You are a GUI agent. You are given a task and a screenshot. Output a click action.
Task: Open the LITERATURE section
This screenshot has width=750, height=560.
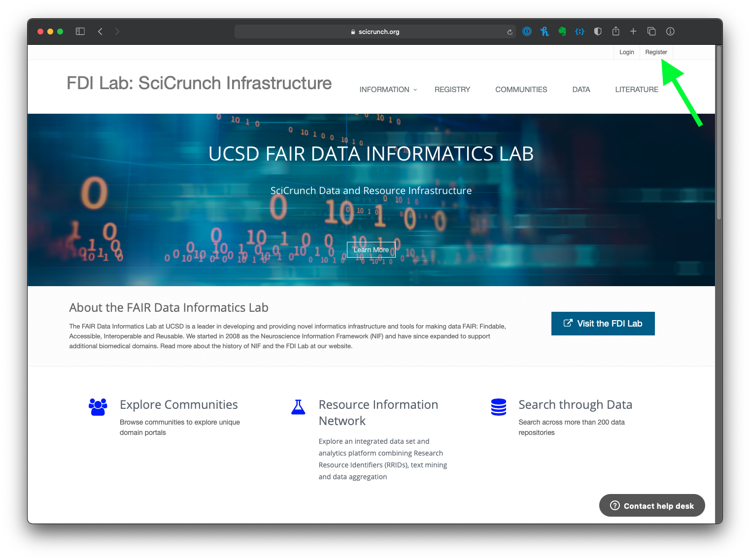pyautogui.click(x=636, y=89)
